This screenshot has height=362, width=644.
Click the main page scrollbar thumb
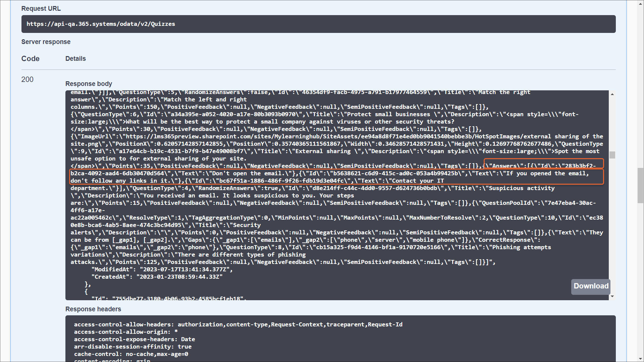[x=640, y=185]
